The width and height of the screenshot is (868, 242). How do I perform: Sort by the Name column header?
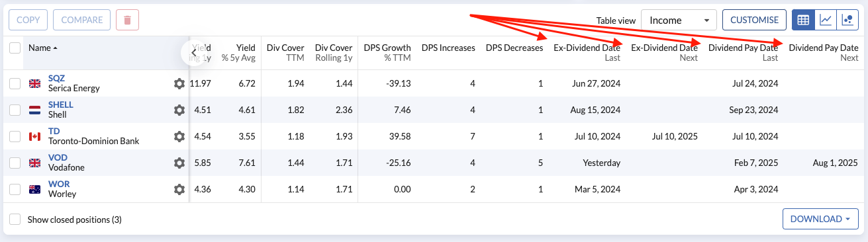42,48
